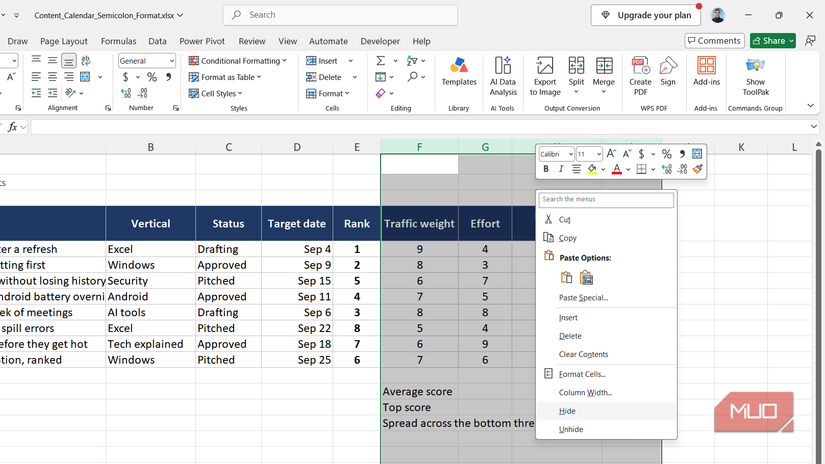Click the Insert Function fx icon

tap(13, 127)
